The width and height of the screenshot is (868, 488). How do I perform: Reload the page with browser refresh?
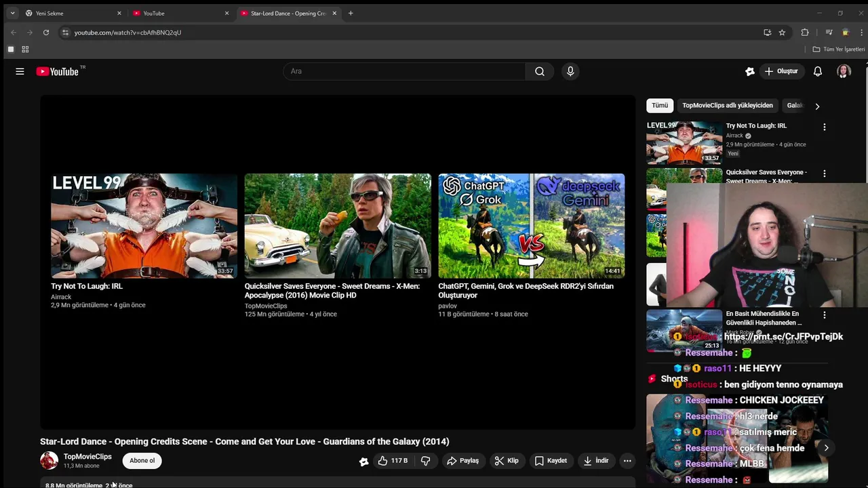point(46,33)
